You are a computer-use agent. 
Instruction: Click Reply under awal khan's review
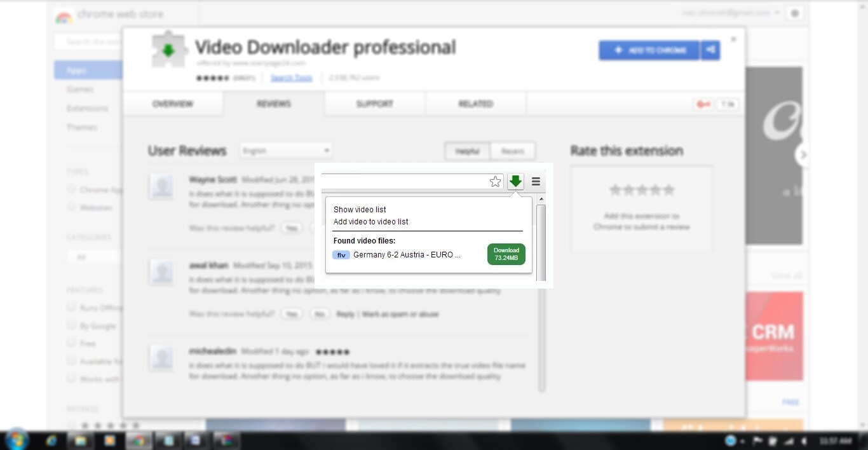point(346,314)
